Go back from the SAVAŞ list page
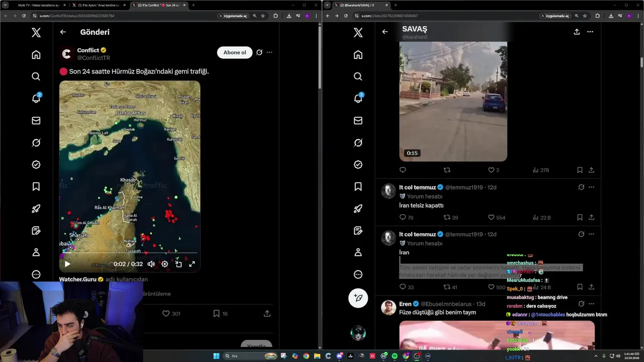The image size is (644, 362). click(385, 32)
